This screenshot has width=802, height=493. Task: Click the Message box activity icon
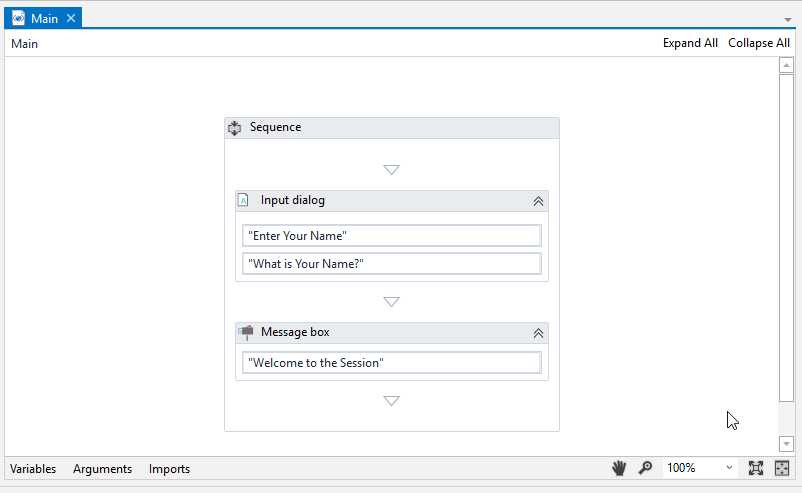tap(245, 332)
